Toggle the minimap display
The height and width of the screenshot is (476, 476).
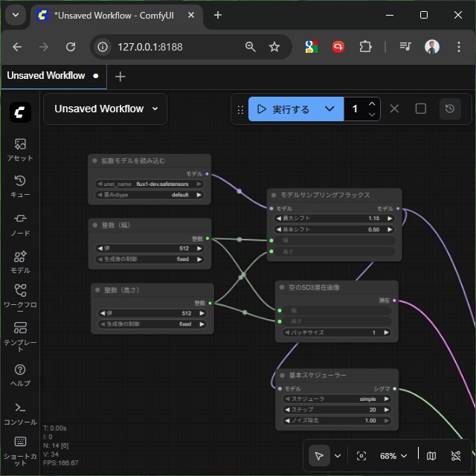point(431,456)
